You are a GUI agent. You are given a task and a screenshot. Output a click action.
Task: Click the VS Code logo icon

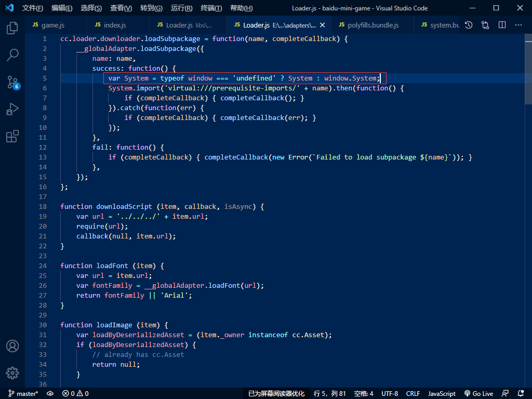pos(9,7)
